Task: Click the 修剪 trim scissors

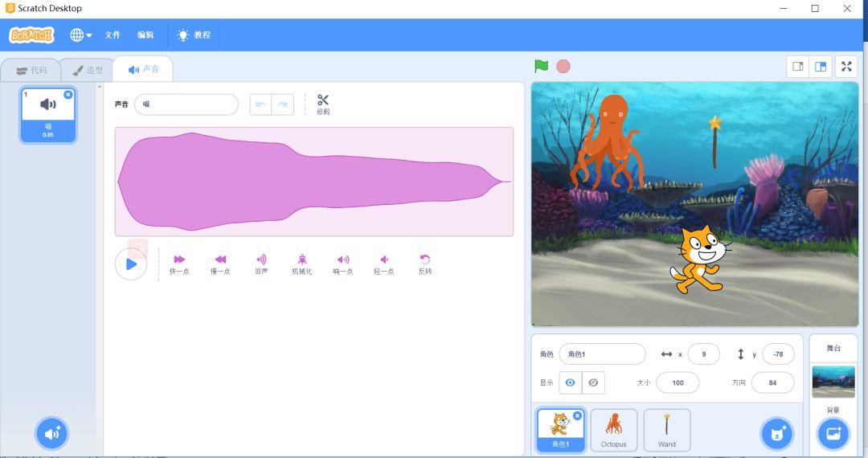Action: [x=323, y=104]
